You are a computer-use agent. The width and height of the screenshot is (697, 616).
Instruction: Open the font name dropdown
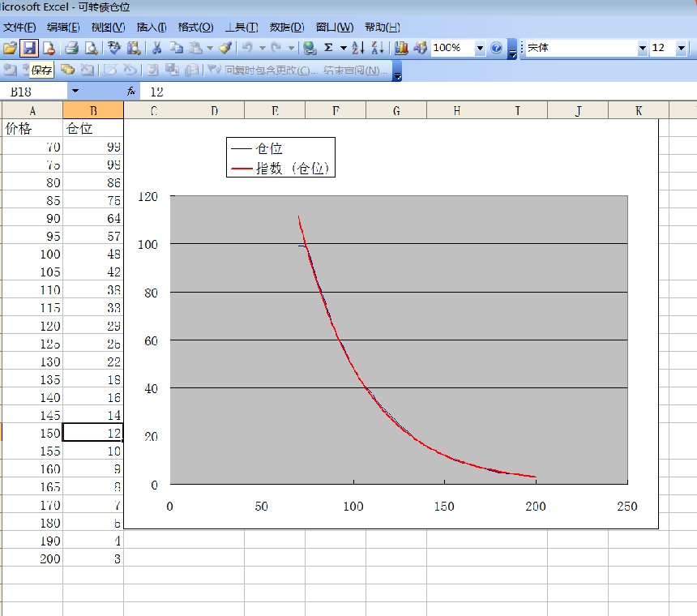(643, 49)
